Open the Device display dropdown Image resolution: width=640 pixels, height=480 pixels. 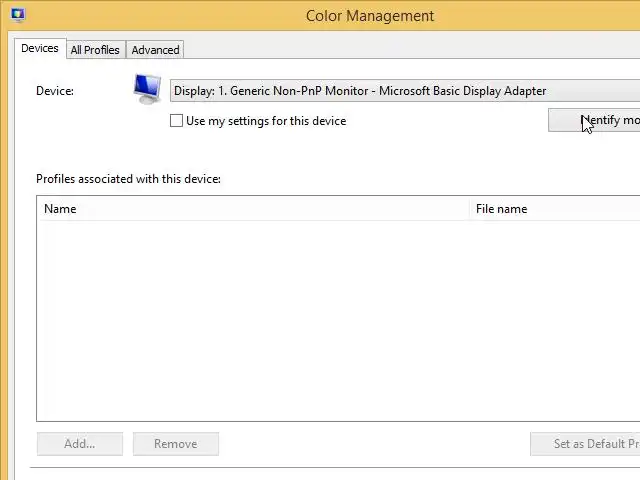click(x=405, y=91)
